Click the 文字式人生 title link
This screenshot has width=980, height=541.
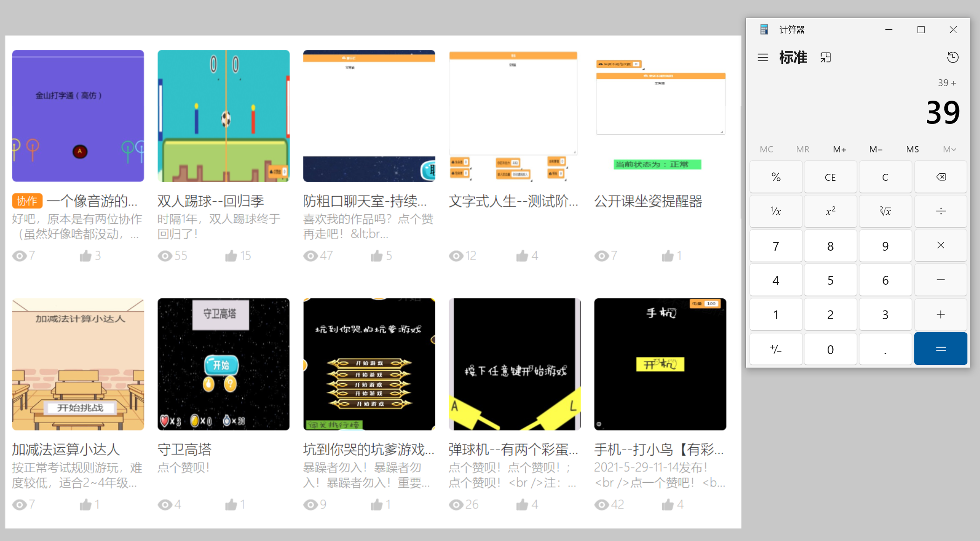pos(514,201)
